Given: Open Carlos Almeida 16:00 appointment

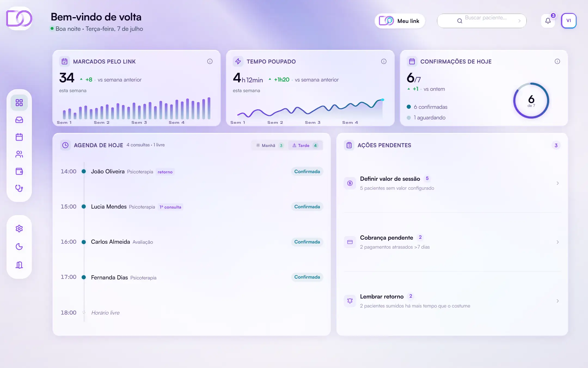Looking at the screenshot, I should [x=192, y=242].
